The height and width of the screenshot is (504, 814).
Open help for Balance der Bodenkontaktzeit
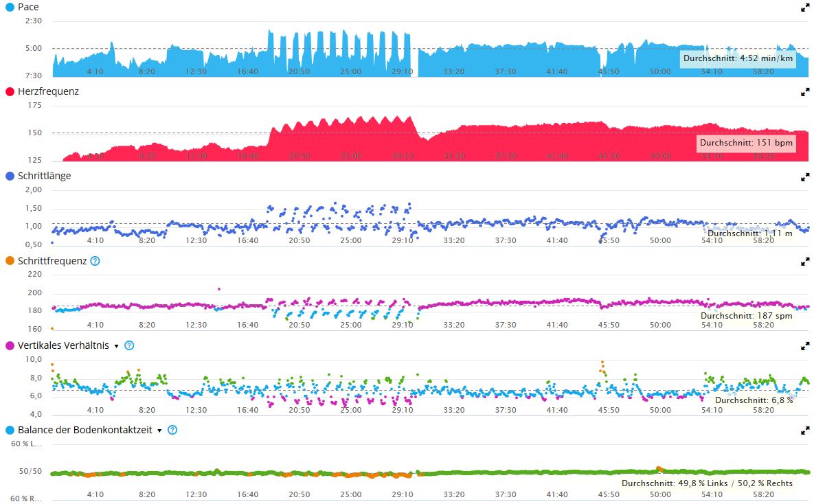click(172, 430)
